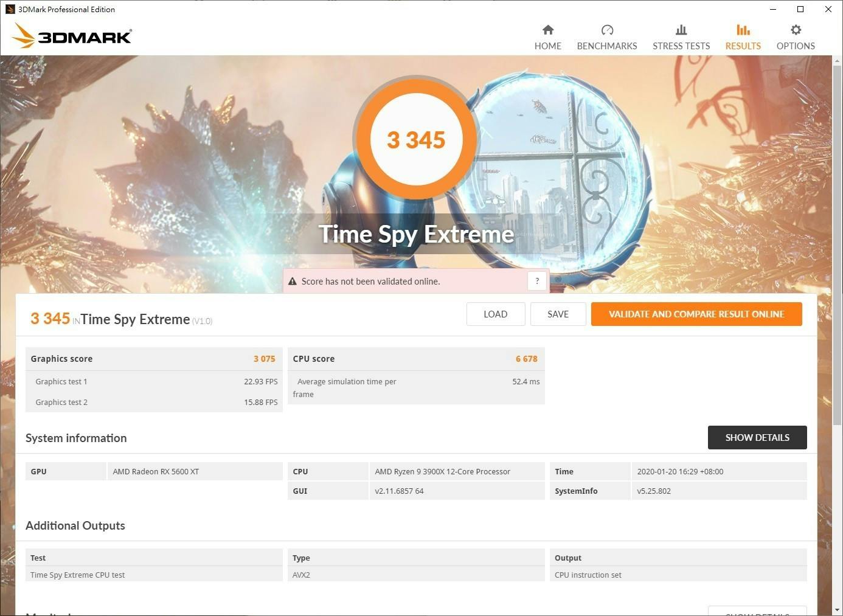Click the LOAD button
This screenshot has height=616, width=843.
tap(496, 314)
